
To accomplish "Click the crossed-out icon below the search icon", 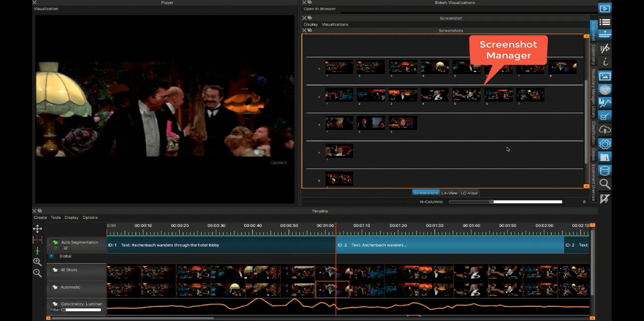I will (605, 199).
